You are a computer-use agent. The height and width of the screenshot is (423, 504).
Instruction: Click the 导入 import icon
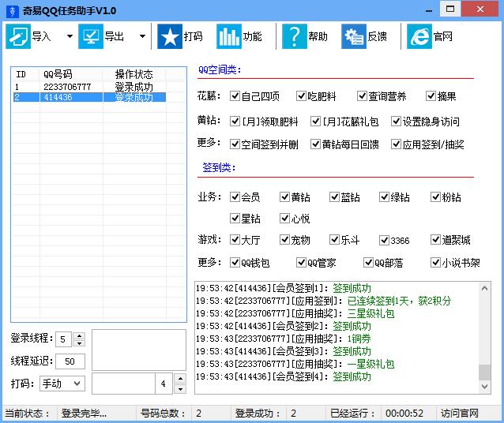pyautogui.click(x=18, y=36)
